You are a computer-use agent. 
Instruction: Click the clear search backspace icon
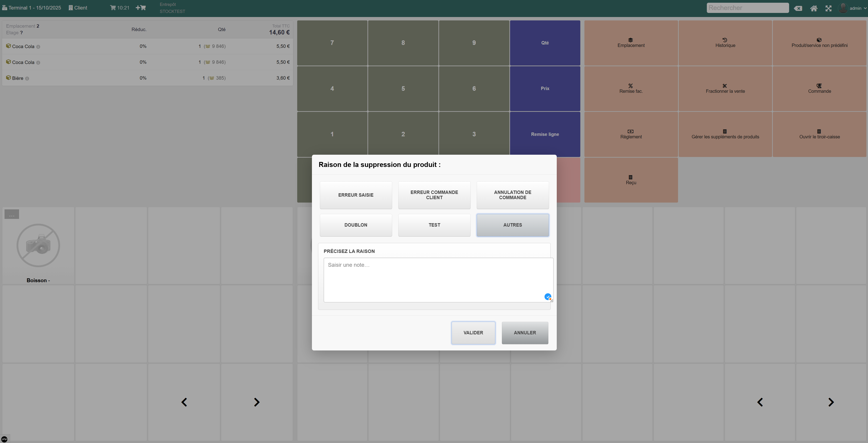click(798, 8)
